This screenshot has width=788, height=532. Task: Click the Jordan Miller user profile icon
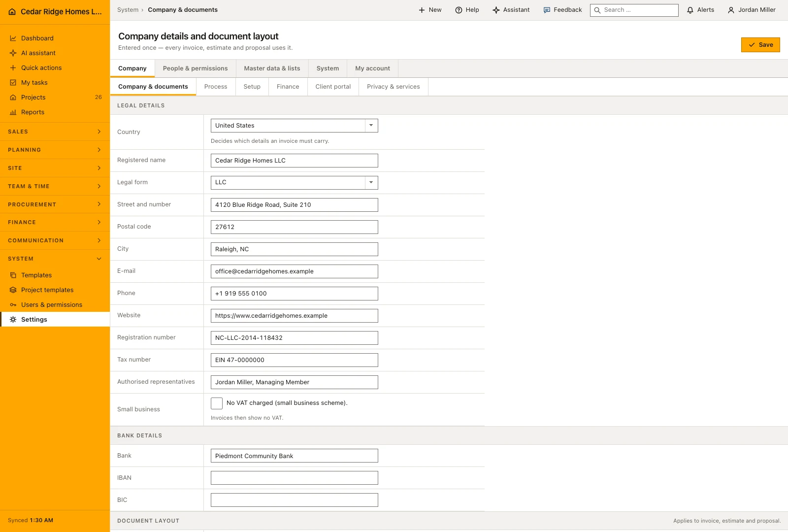(731, 10)
